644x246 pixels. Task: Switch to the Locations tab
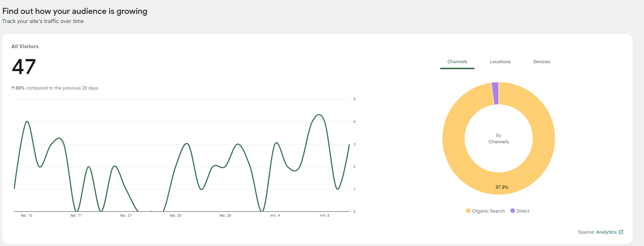coord(500,62)
